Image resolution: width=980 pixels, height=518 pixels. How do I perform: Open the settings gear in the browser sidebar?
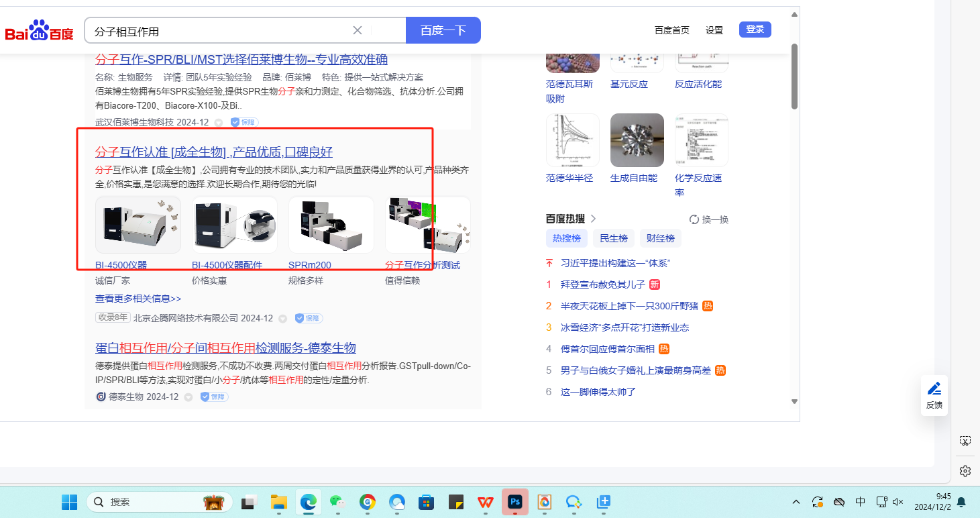tap(965, 470)
